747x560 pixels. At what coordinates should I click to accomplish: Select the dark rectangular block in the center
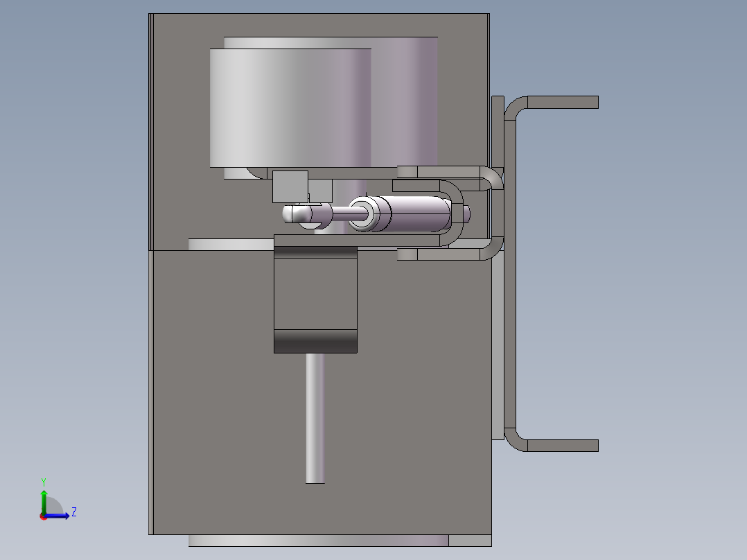coord(315,300)
